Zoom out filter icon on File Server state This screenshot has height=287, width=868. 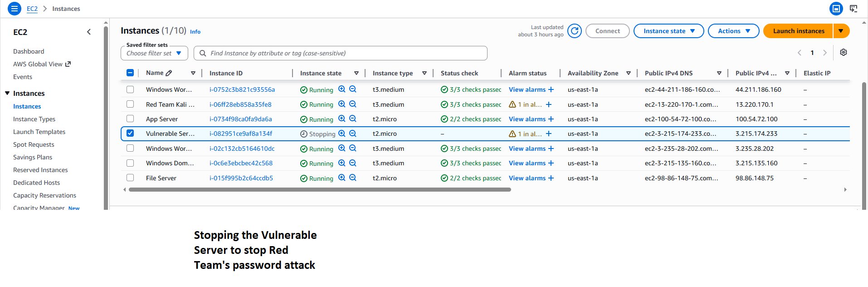(353, 178)
